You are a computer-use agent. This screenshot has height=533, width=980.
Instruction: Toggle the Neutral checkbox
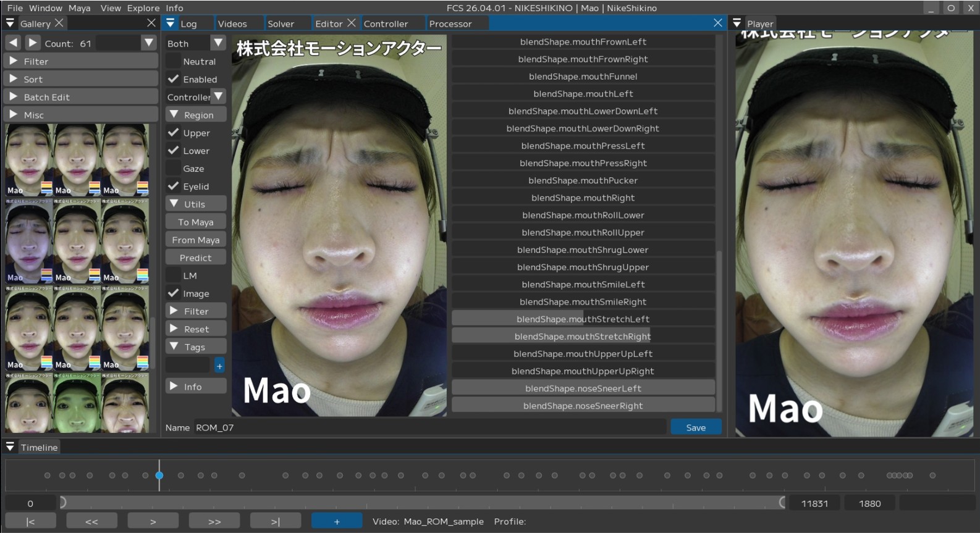pos(174,61)
